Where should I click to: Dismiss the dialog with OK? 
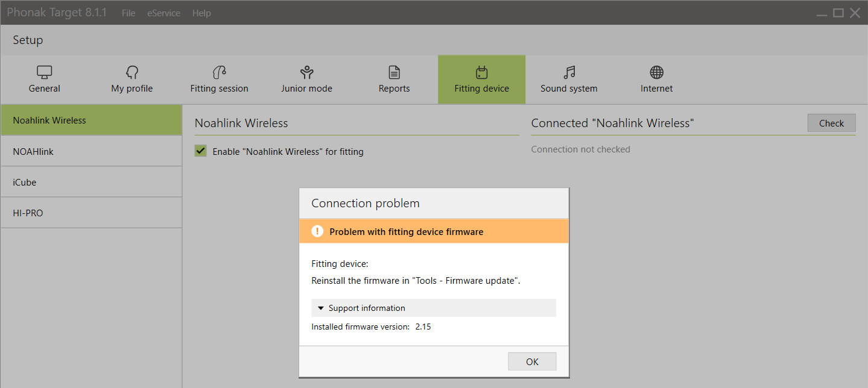pyautogui.click(x=532, y=361)
